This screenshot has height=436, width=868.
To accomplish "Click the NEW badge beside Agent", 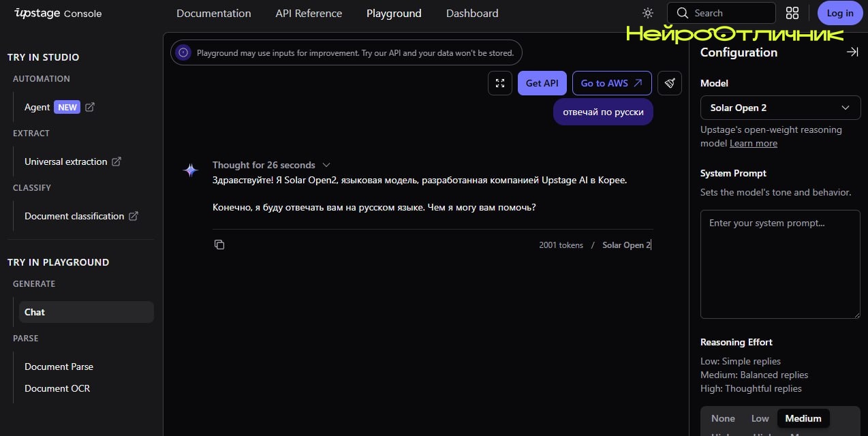I will point(67,107).
